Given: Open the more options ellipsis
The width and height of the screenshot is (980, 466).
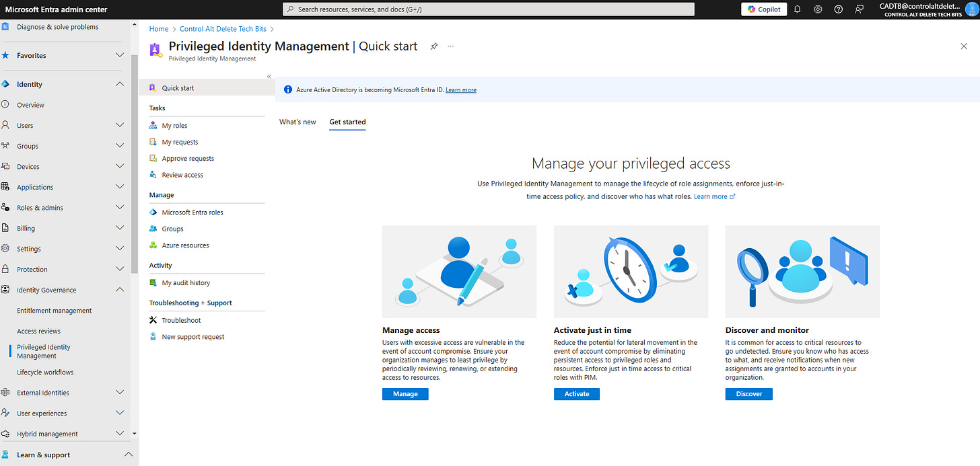Looking at the screenshot, I should 450,46.
